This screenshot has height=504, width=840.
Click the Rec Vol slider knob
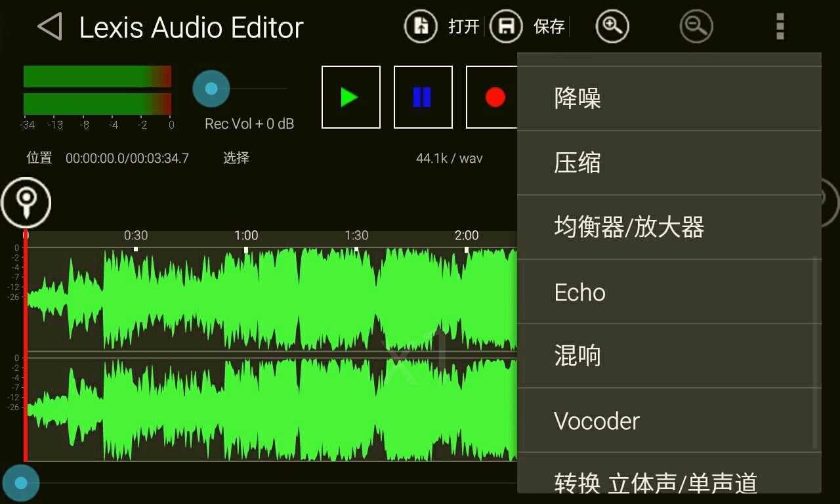(x=211, y=89)
